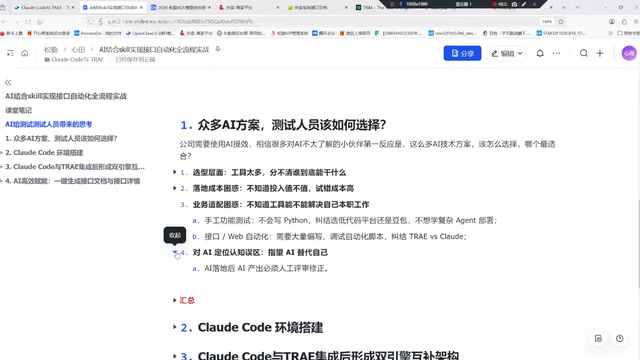640x360 pixels.
Task: Jump to outline entry 1. 众多AI方案
Action: click(x=61, y=138)
